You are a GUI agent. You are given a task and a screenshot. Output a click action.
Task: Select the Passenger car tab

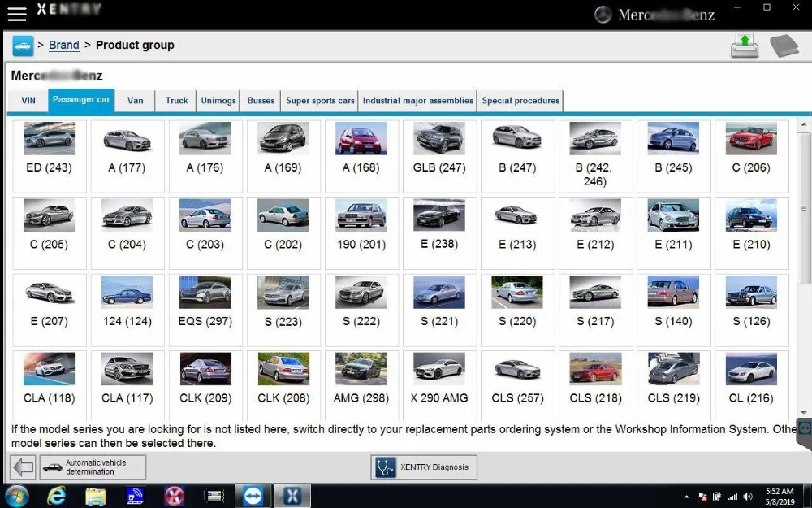pyautogui.click(x=81, y=100)
